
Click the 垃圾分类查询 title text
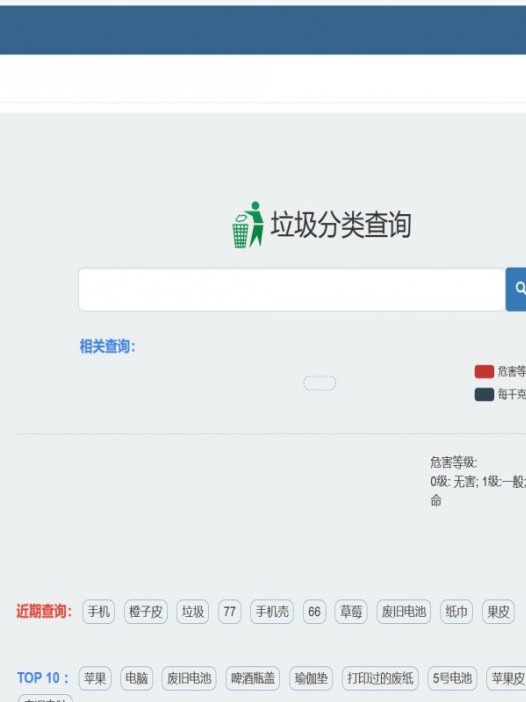click(341, 225)
